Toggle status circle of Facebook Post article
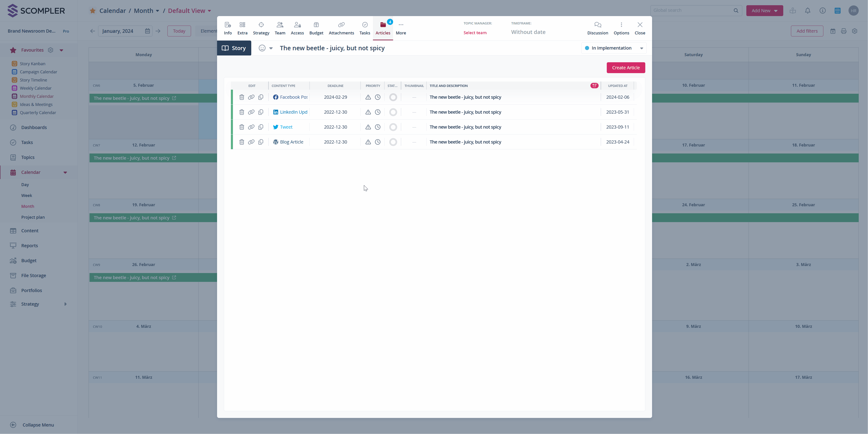 pos(393,97)
